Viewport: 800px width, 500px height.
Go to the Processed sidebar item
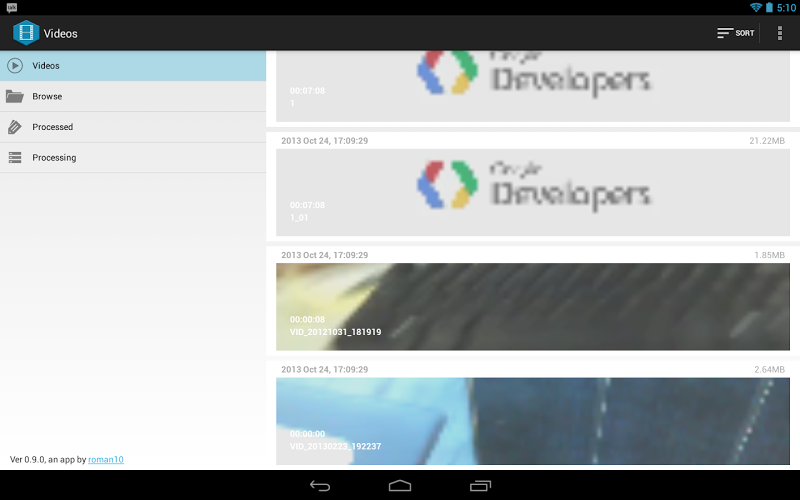[133, 127]
